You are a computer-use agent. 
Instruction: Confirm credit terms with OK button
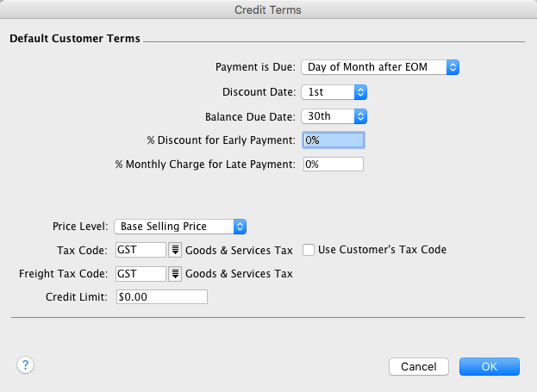click(x=489, y=366)
